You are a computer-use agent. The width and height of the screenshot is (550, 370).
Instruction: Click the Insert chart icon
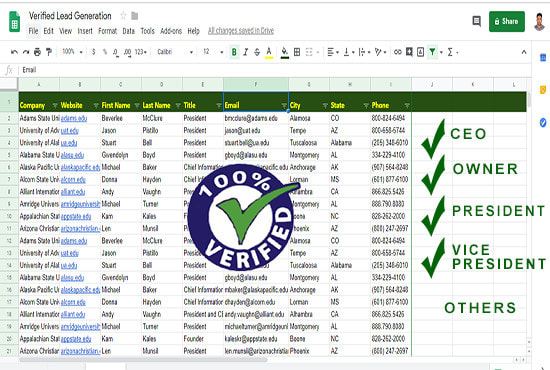pos(421,52)
